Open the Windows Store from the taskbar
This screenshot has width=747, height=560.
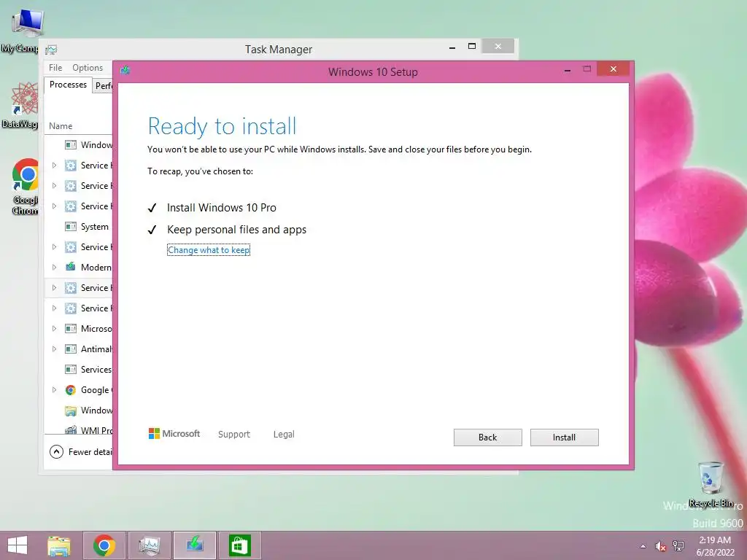click(x=239, y=545)
